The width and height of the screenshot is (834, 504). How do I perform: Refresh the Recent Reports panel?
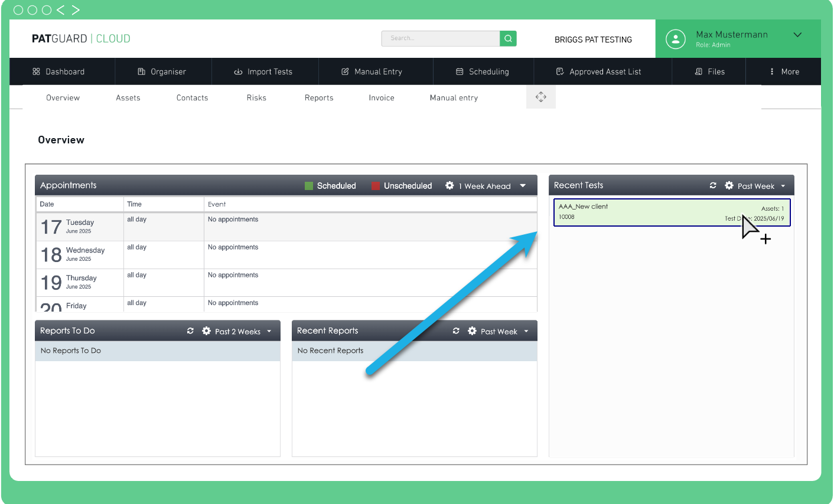[x=456, y=331]
